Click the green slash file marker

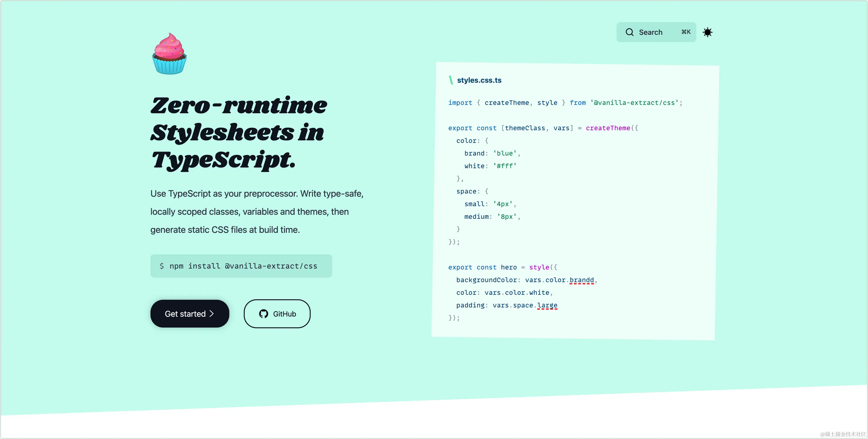click(451, 80)
